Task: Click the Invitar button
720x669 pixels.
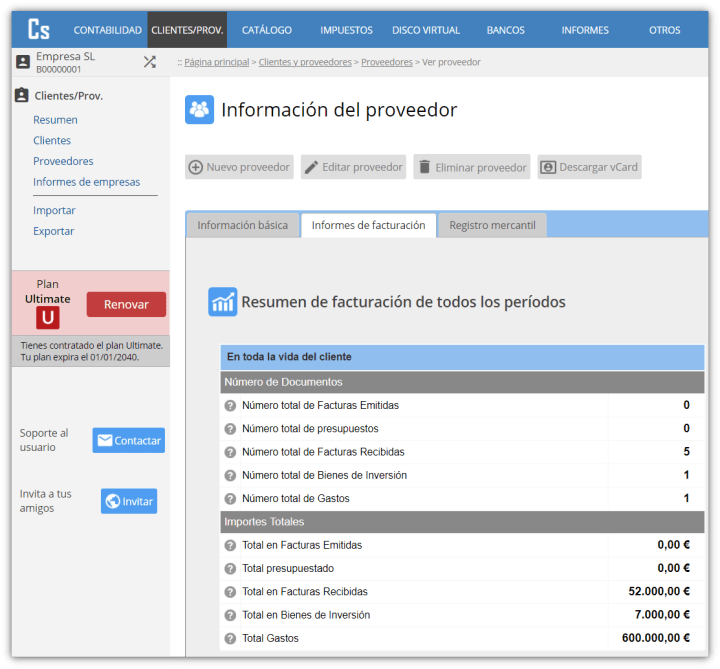Action: click(x=129, y=501)
